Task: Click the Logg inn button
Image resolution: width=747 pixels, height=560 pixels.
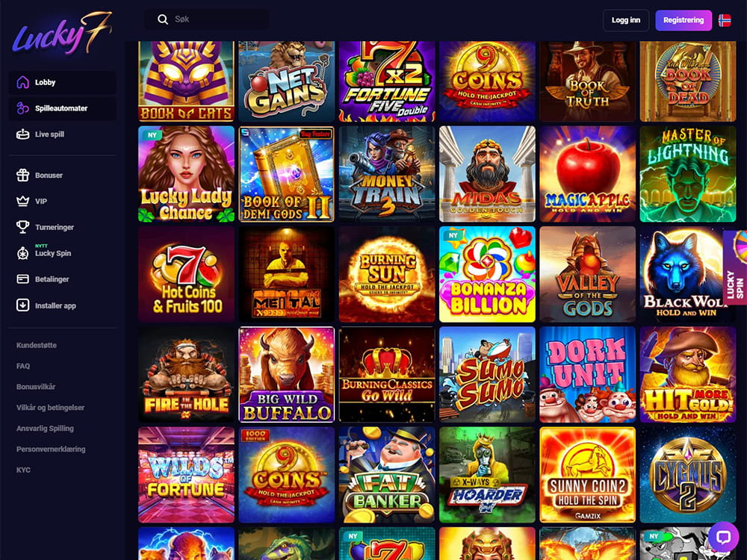Action: (625, 20)
